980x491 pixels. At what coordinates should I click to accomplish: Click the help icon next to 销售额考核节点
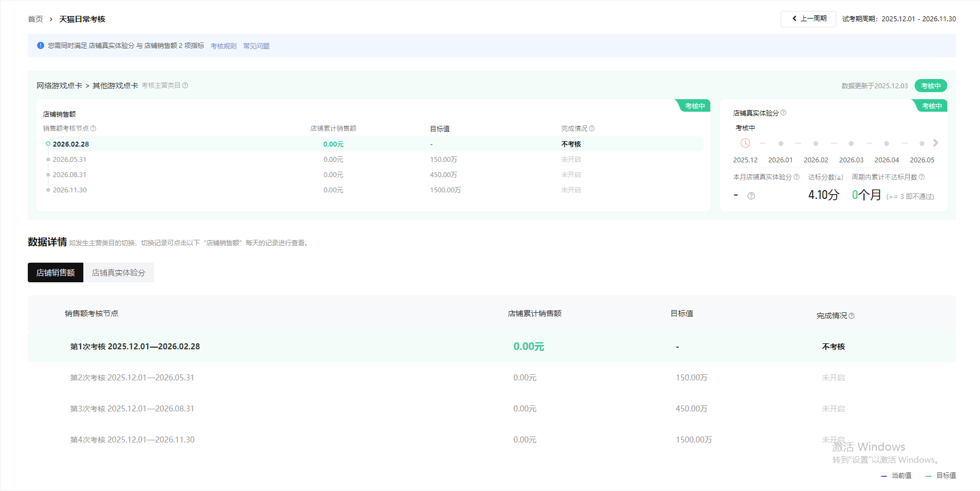[93, 129]
